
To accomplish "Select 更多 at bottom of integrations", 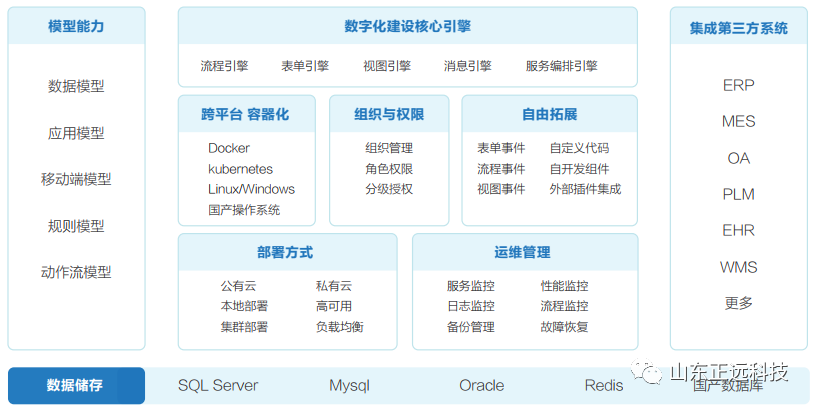I will point(738,303).
